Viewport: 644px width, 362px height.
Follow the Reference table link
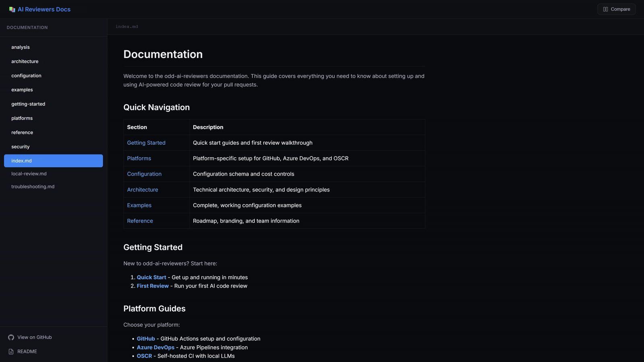coord(140,221)
